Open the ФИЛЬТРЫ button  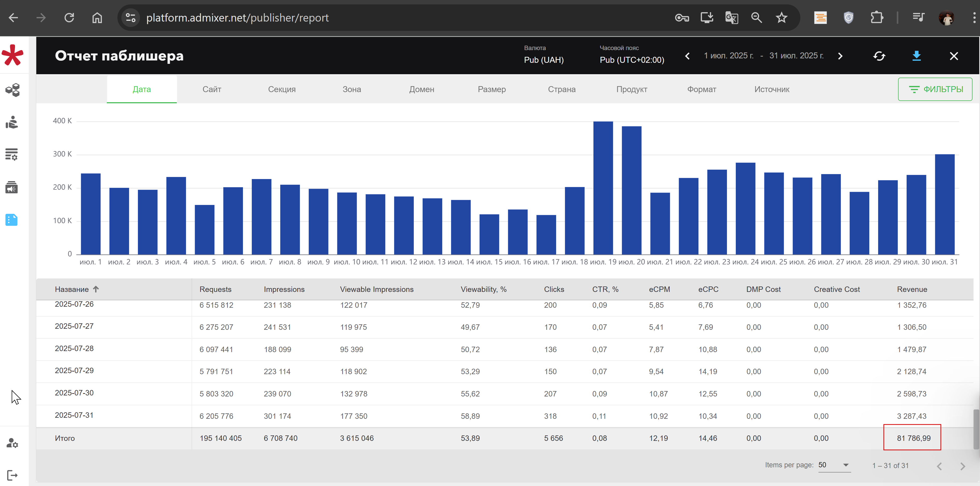click(935, 89)
